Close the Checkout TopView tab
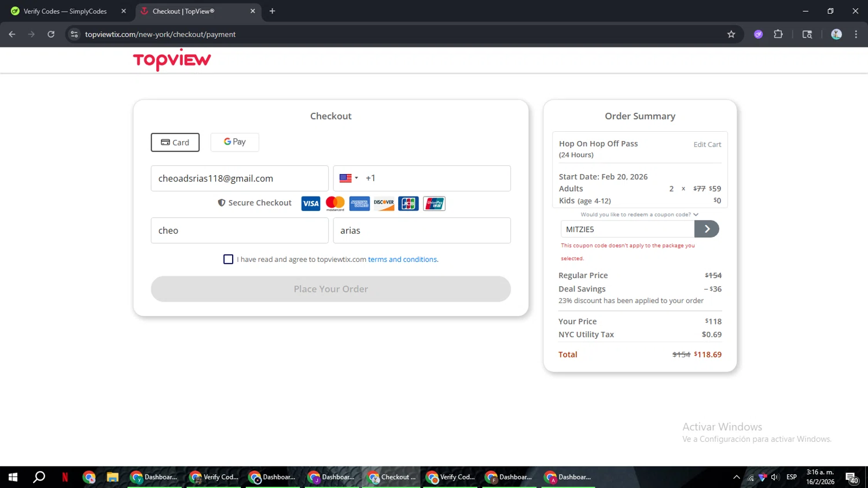868x488 pixels. (x=253, y=11)
